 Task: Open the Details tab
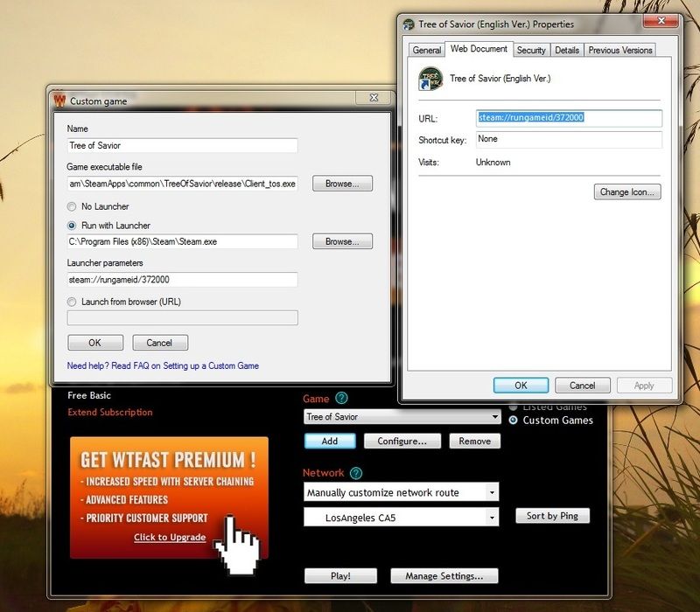click(x=567, y=50)
